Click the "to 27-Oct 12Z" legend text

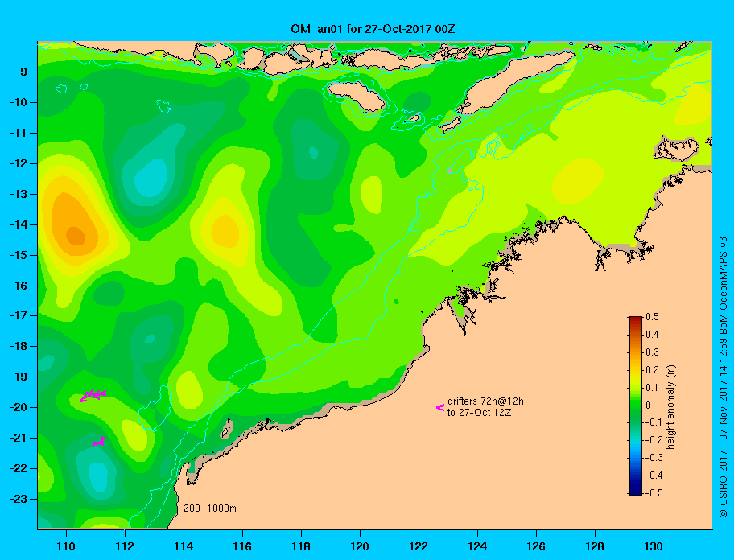[479, 413]
